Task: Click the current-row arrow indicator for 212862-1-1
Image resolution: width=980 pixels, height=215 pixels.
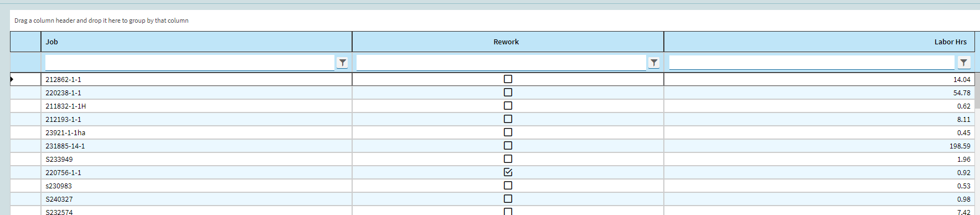Action: click(12, 79)
